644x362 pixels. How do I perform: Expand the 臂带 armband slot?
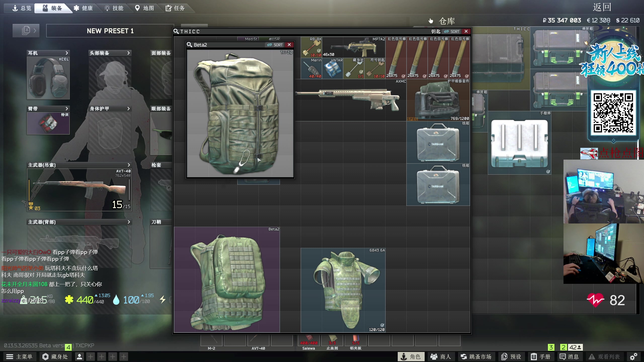pos(67,109)
